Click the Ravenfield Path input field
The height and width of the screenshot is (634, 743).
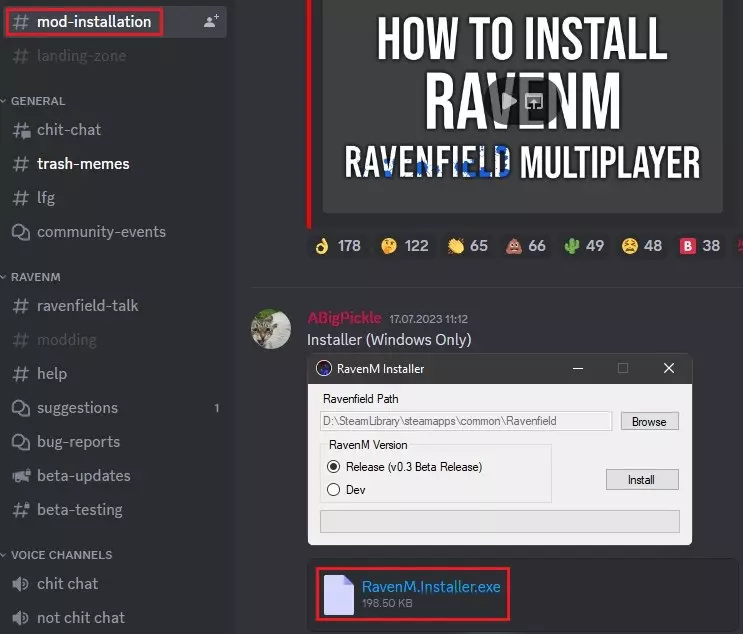pyautogui.click(x=466, y=421)
